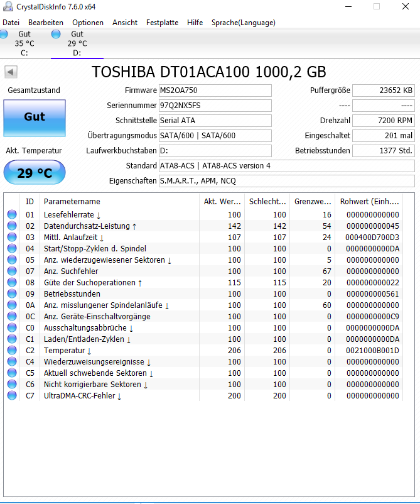Select the UltraDMA-CRC-Fehler parameter name
This screenshot has width=420, height=504.
click(x=79, y=395)
